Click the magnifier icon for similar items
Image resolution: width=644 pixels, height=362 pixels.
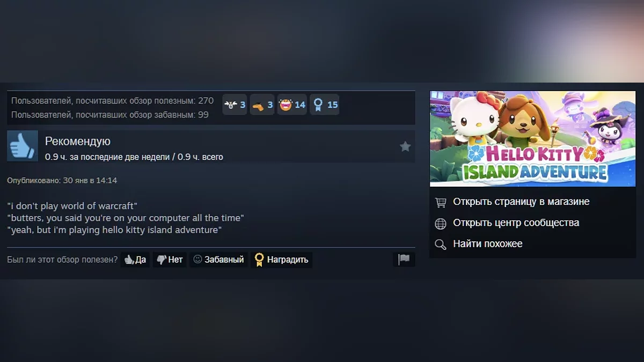pos(441,245)
